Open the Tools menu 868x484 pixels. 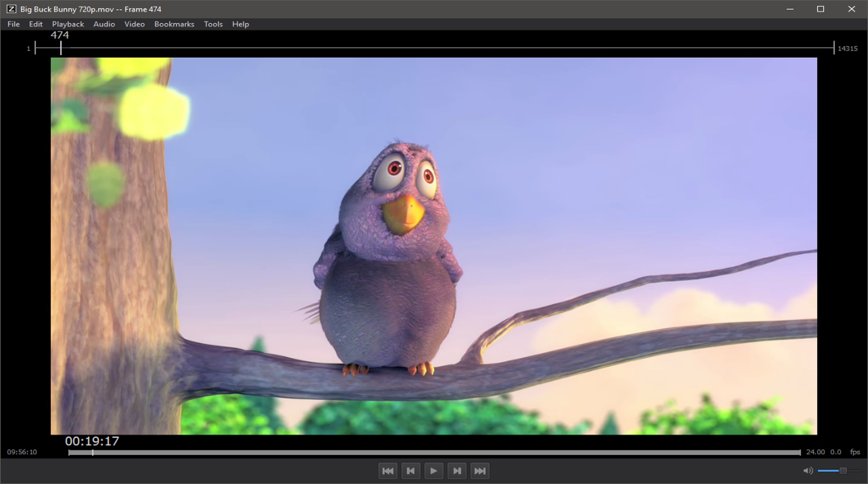coord(213,24)
